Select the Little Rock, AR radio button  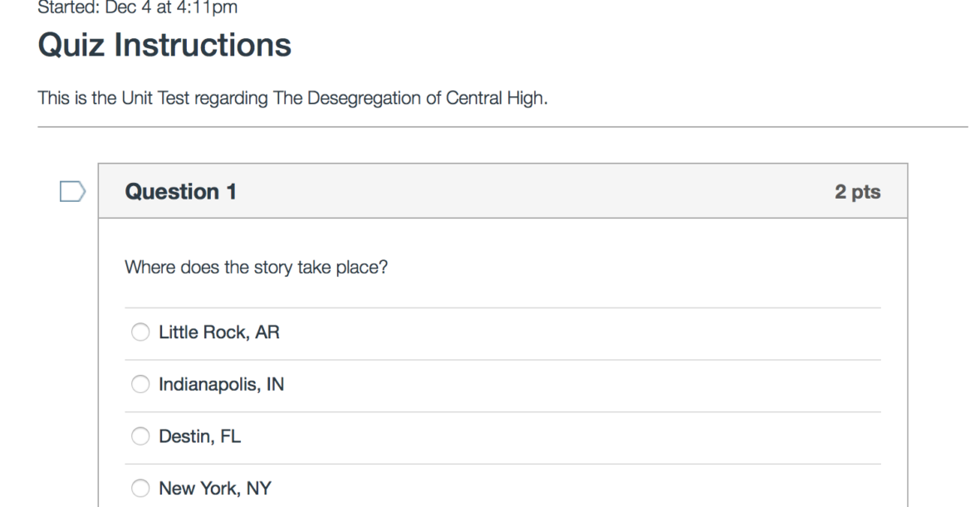[142, 333]
